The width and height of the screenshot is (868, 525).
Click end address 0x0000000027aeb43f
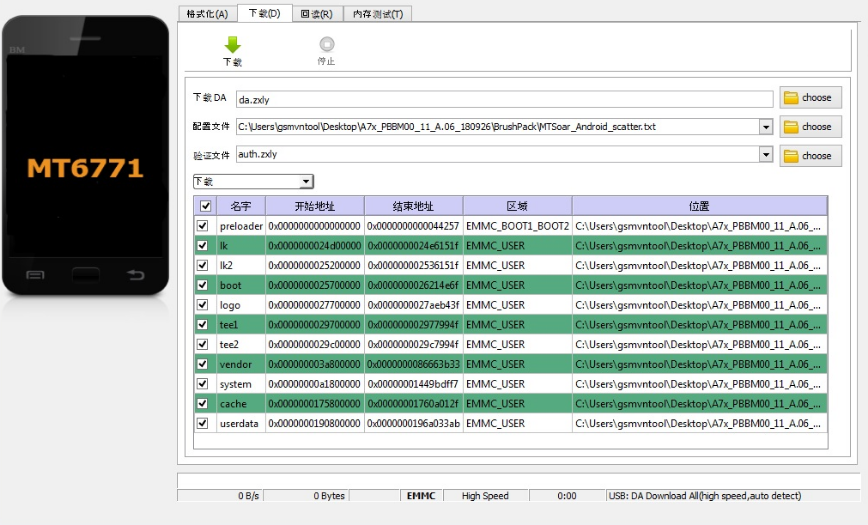coord(414,305)
